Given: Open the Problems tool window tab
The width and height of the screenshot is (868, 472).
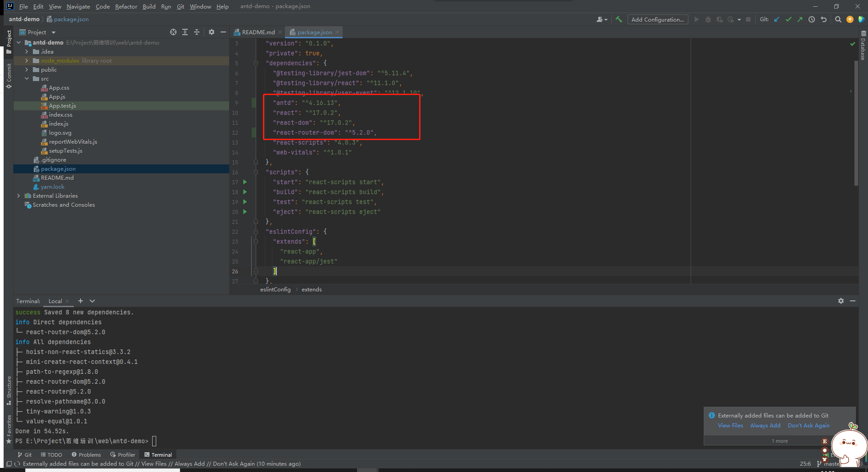Looking at the screenshot, I should pyautogui.click(x=86, y=454).
